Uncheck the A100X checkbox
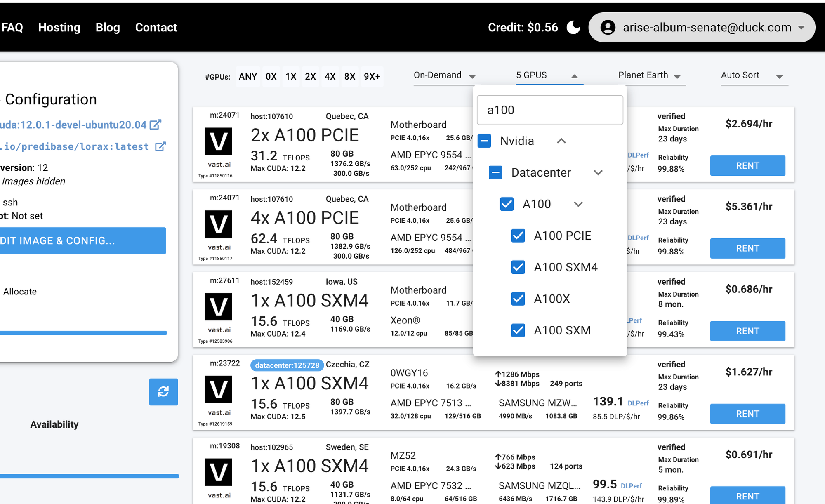The width and height of the screenshot is (825, 504). 518,299
